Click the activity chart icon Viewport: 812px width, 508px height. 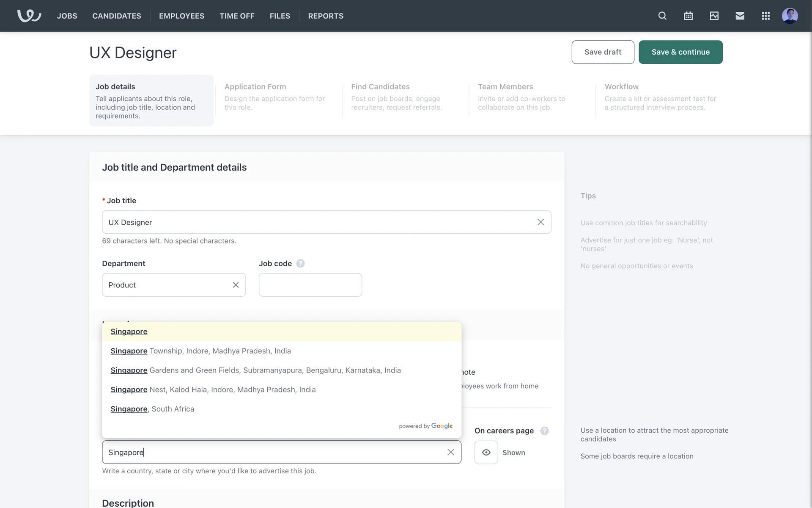click(714, 16)
